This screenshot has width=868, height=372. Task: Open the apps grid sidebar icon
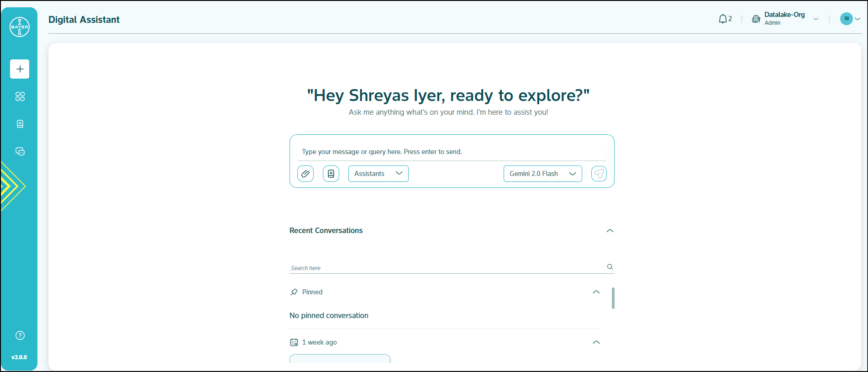[x=20, y=96]
